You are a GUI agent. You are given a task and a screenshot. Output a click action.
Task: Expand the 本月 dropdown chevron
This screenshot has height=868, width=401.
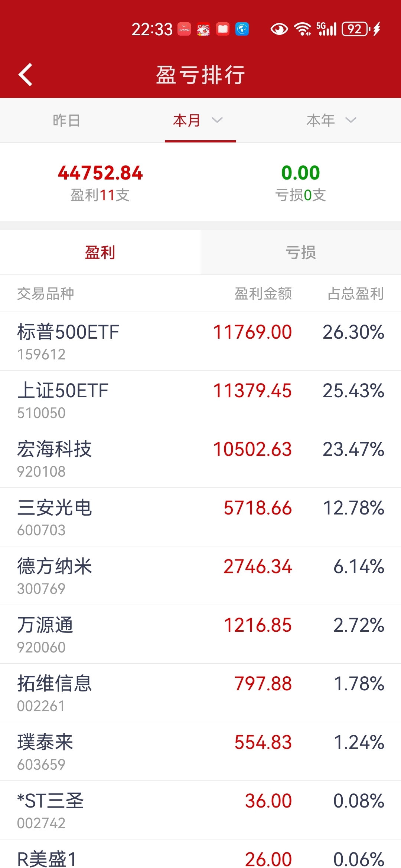217,120
